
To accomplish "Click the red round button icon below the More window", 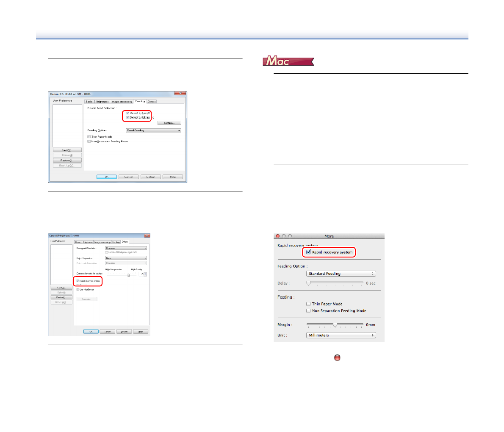I will coord(337,358).
